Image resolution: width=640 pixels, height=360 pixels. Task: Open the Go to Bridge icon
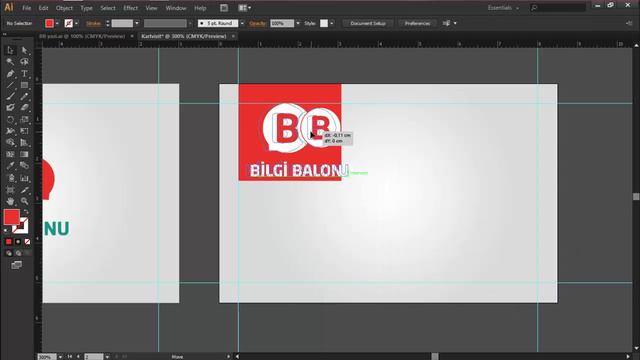click(224, 8)
